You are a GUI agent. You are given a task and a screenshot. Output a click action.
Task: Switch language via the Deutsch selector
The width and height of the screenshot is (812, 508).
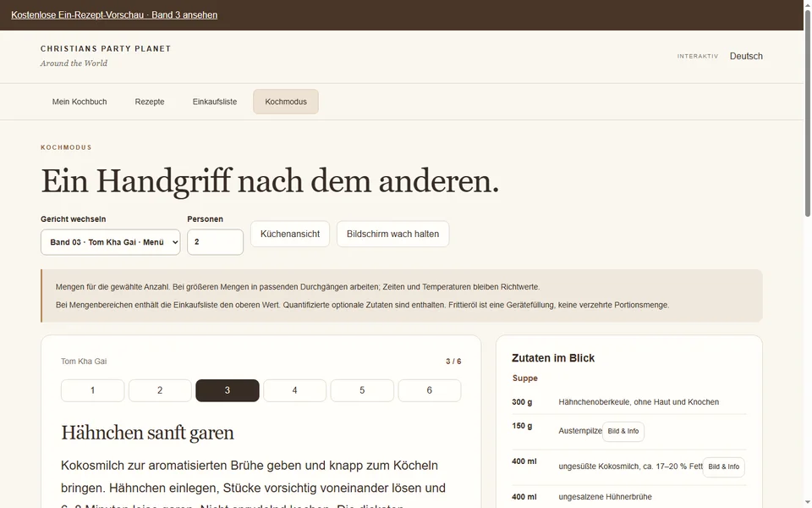click(x=746, y=56)
